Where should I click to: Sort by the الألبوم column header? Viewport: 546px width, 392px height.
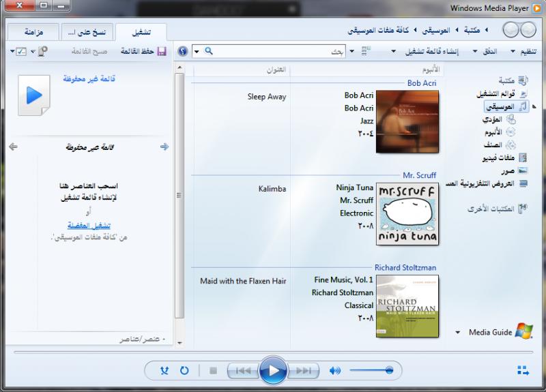coord(367,70)
